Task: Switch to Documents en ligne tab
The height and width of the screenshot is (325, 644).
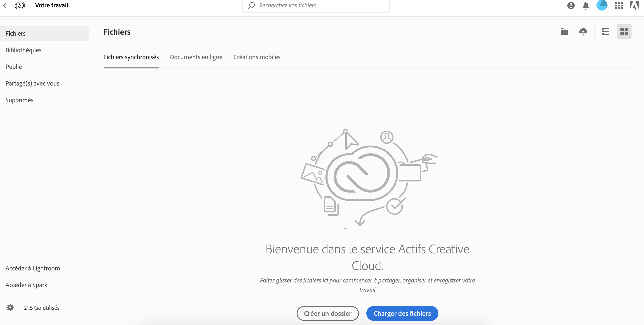Action: point(196,57)
